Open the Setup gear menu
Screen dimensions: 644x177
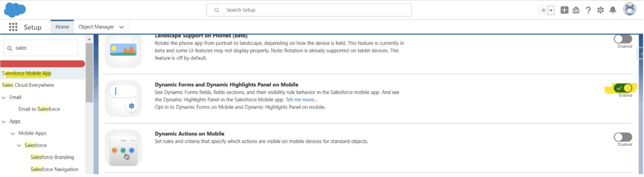[600, 10]
